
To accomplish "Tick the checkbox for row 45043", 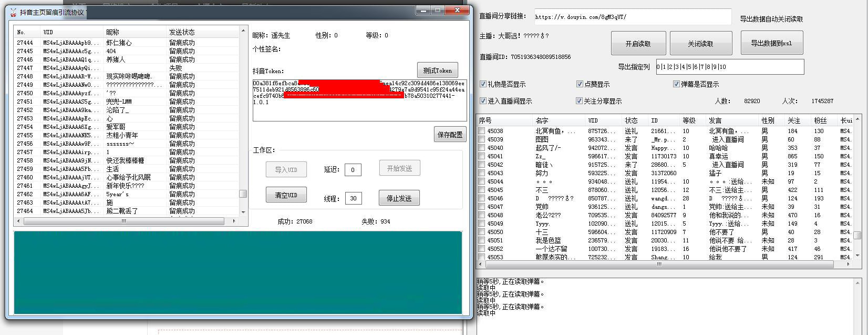I will (x=482, y=173).
